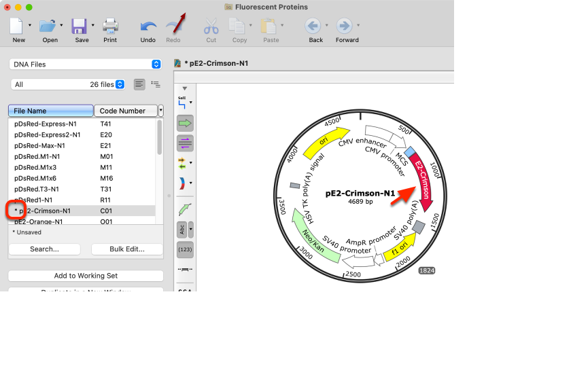Click the file list scrollbar
588x377 pixels.
click(x=160, y=137)
